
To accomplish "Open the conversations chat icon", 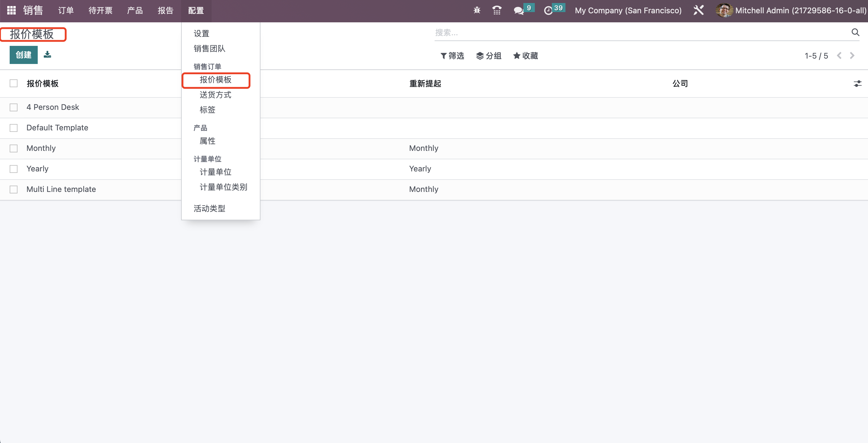I will [x=519, y=11].
